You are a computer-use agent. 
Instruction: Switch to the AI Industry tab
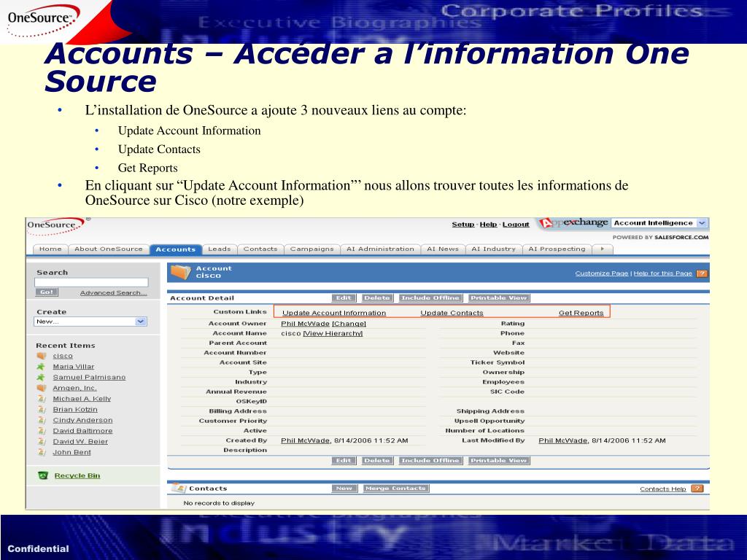tap(494, 249)
